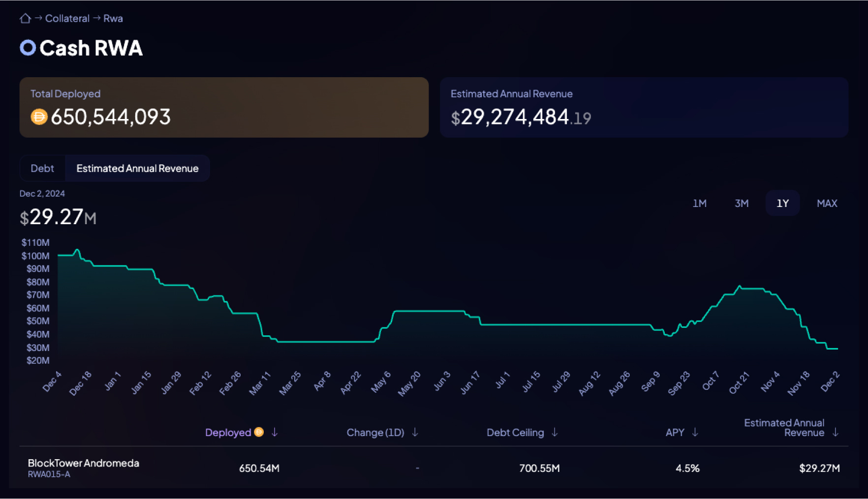The width and height of the screenshot is (868, 499).
Task: Click the home icon in breadcrumb
Action: coord(25,19)
